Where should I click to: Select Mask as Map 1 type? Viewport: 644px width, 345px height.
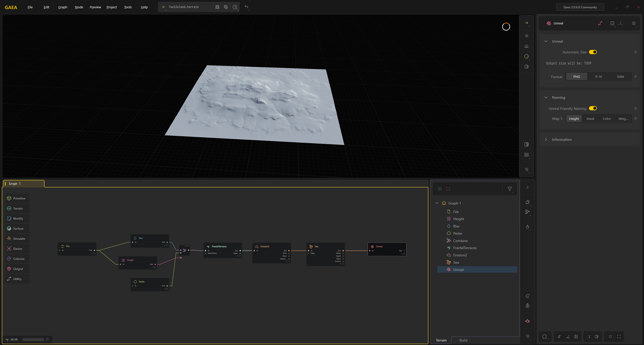(x=590, y=119)
